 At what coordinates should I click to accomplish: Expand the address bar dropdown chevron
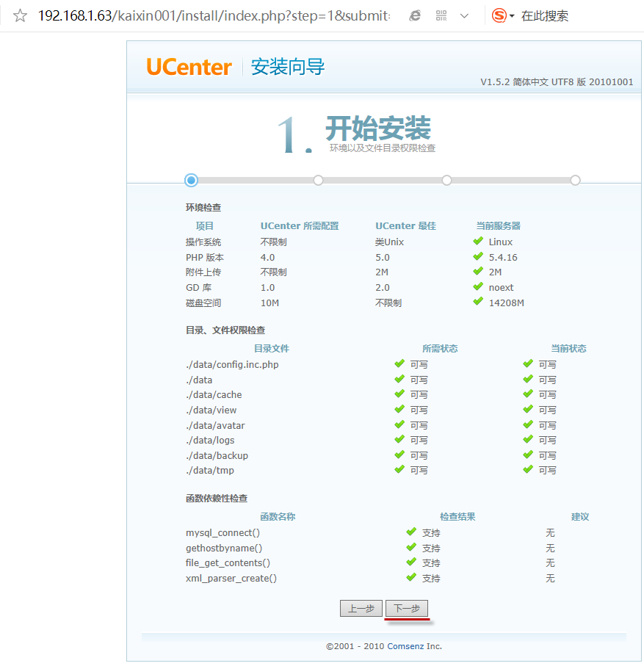click(464, 16)
